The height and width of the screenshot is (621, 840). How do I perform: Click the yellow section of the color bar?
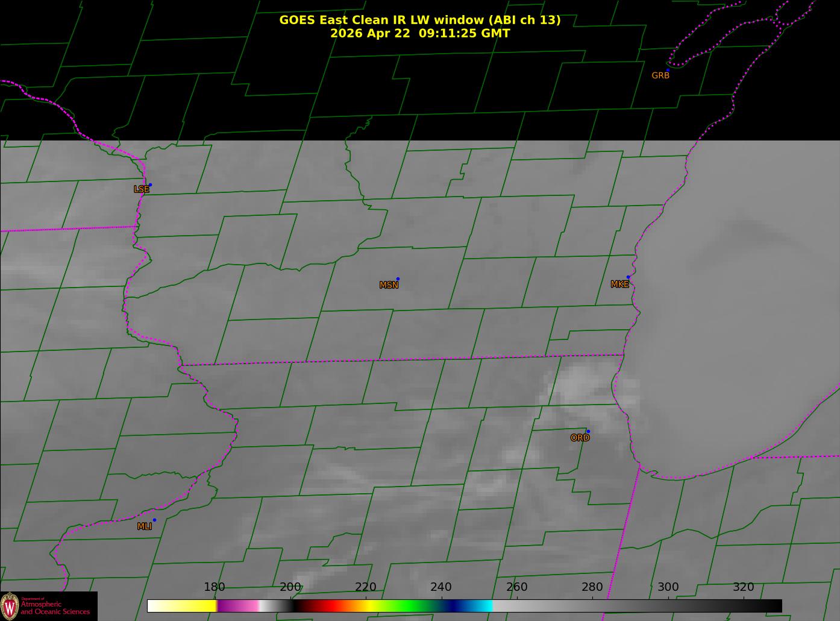pos(193,605)
